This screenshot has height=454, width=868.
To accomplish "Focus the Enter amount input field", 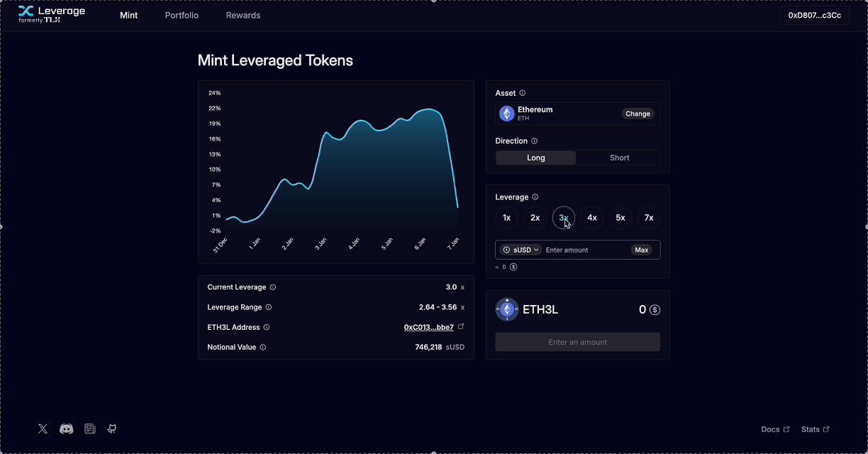I will pyautogui.click(x=585, y=250).
